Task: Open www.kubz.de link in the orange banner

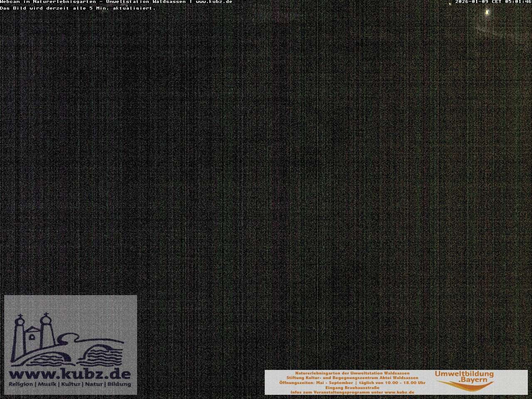Action: [399, 392]
